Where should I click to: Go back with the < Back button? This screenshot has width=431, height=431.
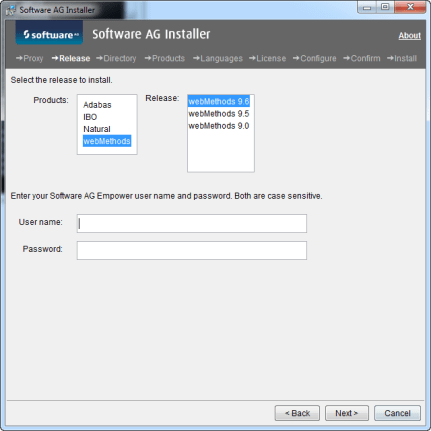click(297, 413)
